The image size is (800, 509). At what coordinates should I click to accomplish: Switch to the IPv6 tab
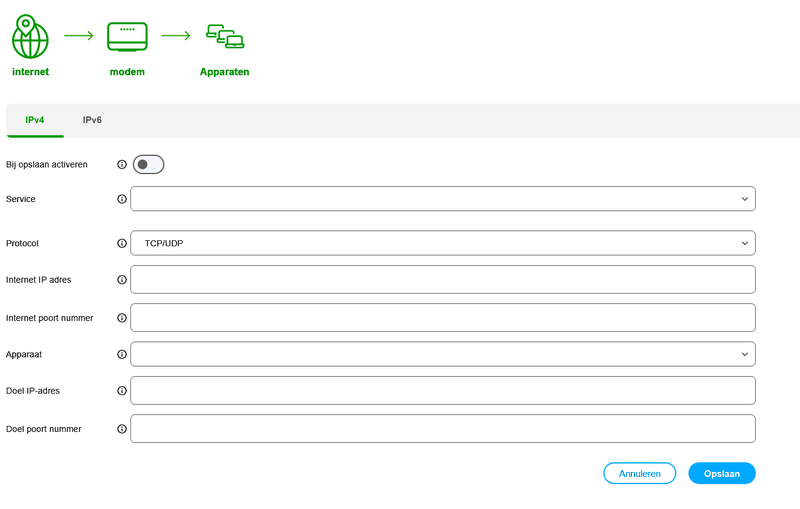(92, 120)
